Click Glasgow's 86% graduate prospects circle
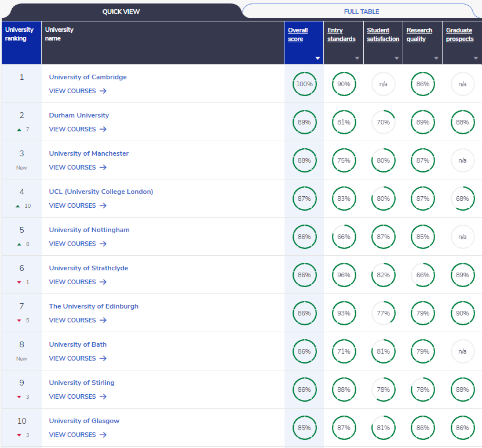Screen dimensions: 482x448 (x=463, y=428)
